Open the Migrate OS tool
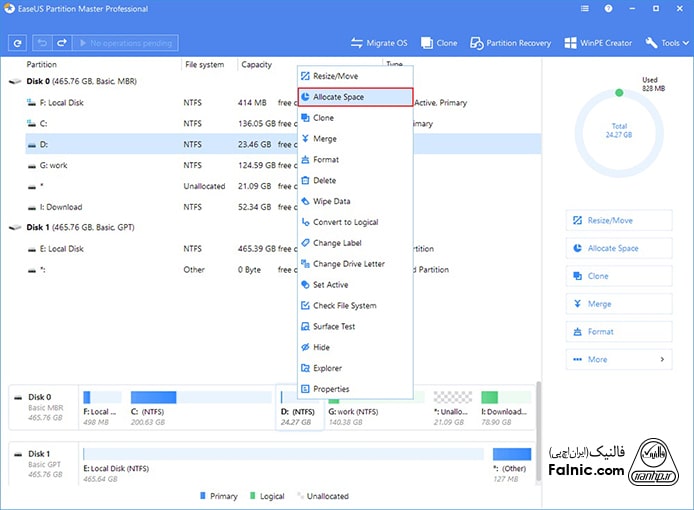The image size is (694, 510). coord(379,43)
